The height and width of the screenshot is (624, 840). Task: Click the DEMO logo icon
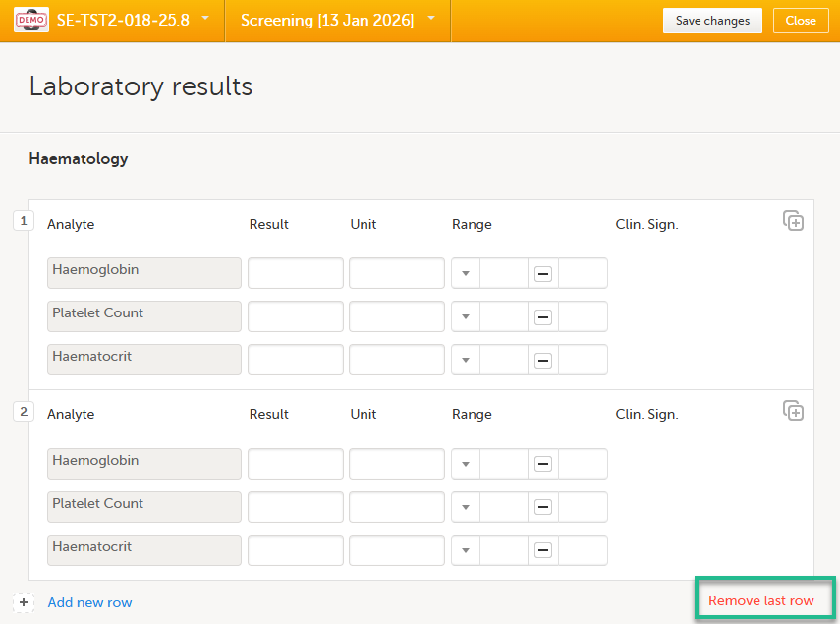31,21
